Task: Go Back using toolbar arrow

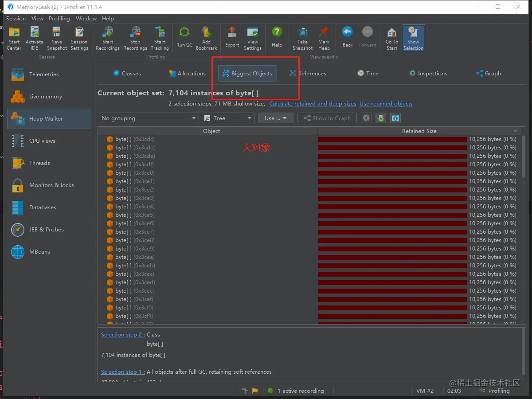Action: tap(348, 37)
